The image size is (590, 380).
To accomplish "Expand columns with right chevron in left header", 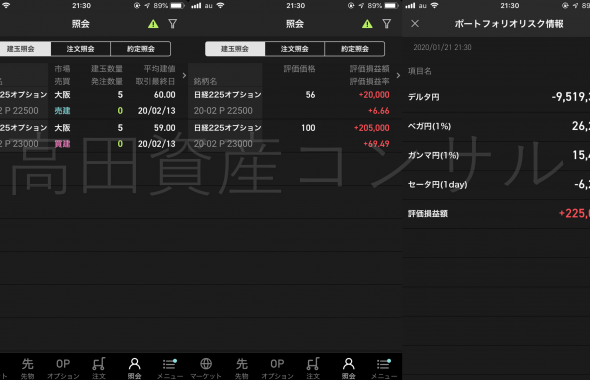I will 184,75.
